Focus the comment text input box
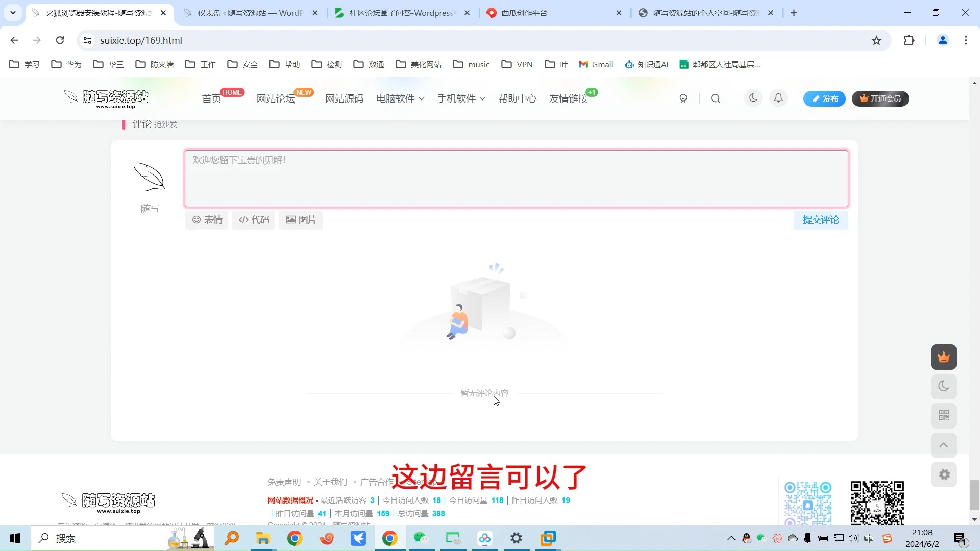The image size is (980, 551). (516, 179)
